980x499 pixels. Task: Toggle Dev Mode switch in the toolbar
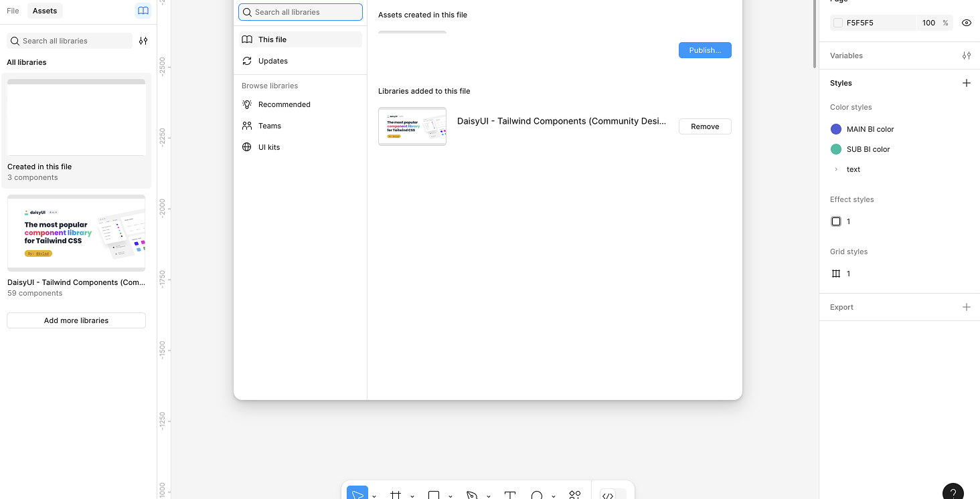point(612,495)
